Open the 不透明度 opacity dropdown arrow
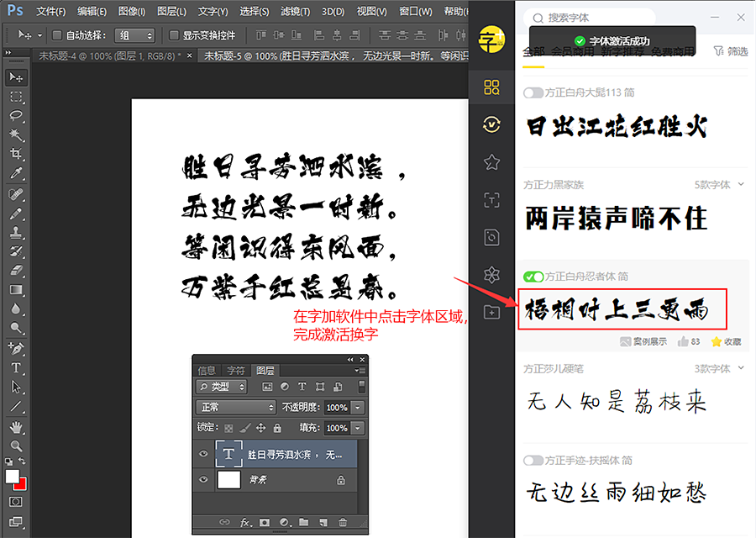The height and width of the screenshot is (538, 756). tap(359, 407)
